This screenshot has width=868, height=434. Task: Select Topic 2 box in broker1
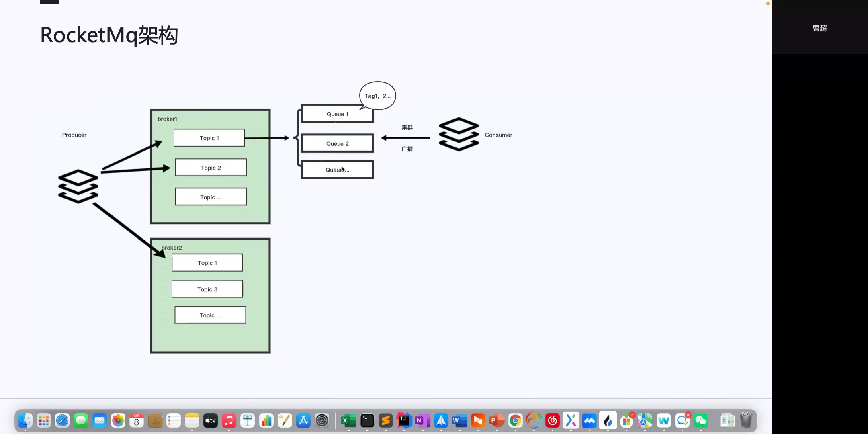pos(211,168)
